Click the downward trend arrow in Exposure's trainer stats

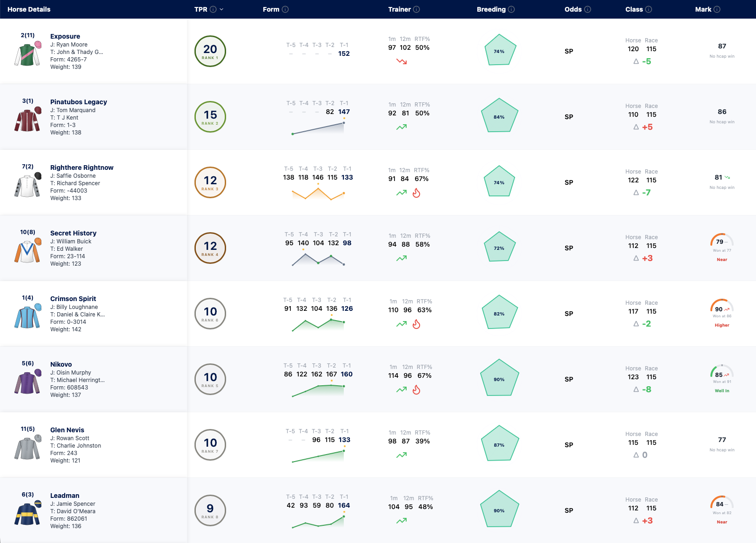pyautogui.click(x=401, y=61)
